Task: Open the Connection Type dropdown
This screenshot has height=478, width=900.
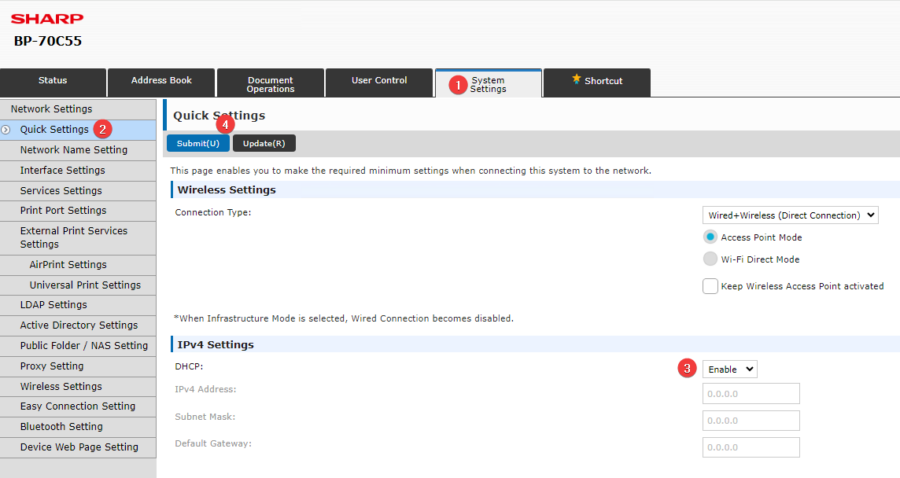Action: point(790,215)
